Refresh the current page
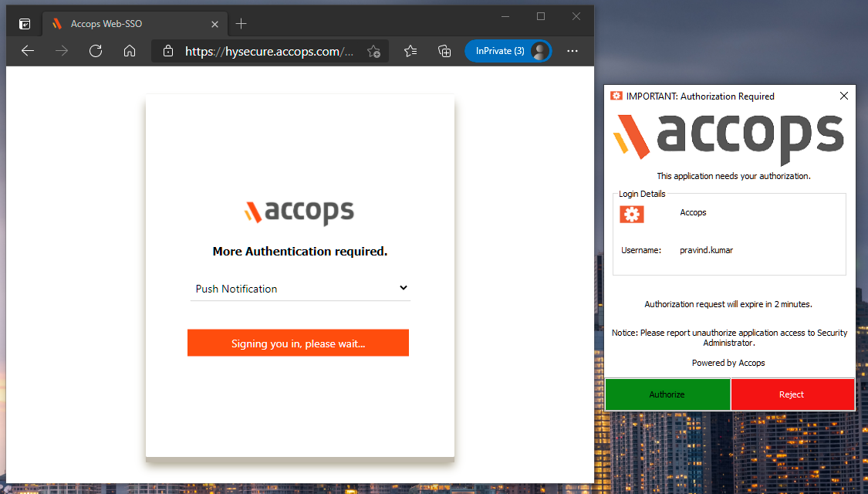This screenshot has width=868, height=494. point(96,51)
